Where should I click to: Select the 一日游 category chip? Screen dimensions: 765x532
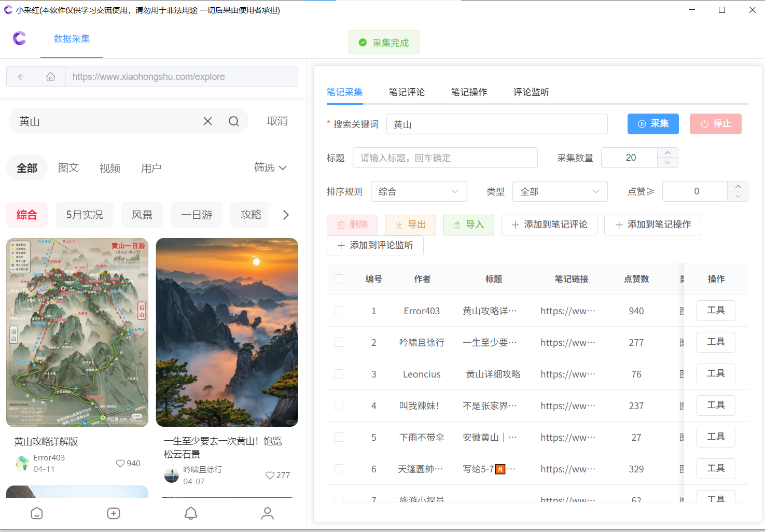point(197,215)
